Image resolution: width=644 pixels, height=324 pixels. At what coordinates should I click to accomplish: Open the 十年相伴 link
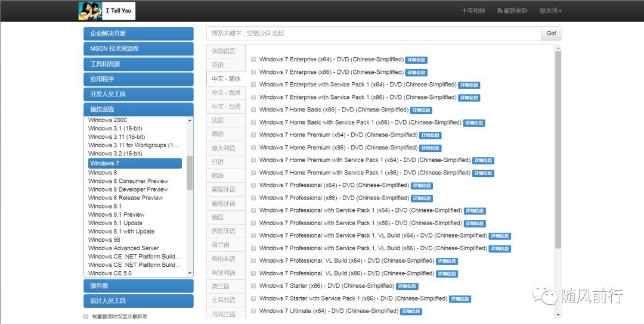coord(473,11)
